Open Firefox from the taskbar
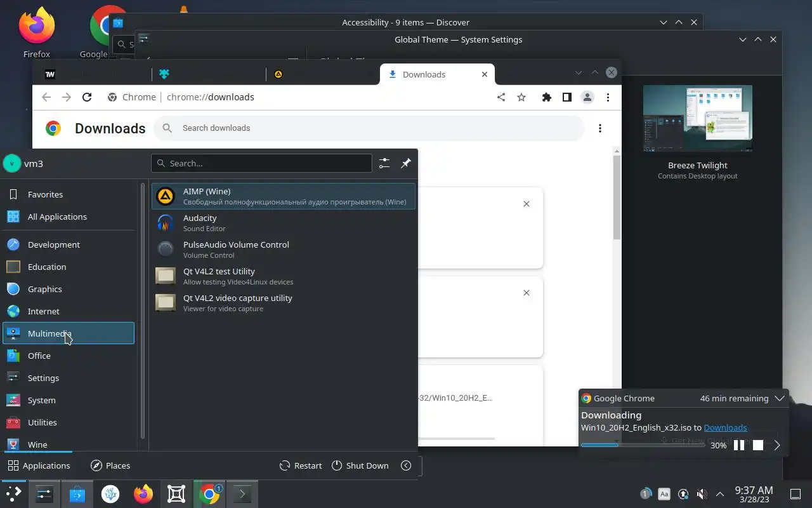 click(x=143, y=493)
